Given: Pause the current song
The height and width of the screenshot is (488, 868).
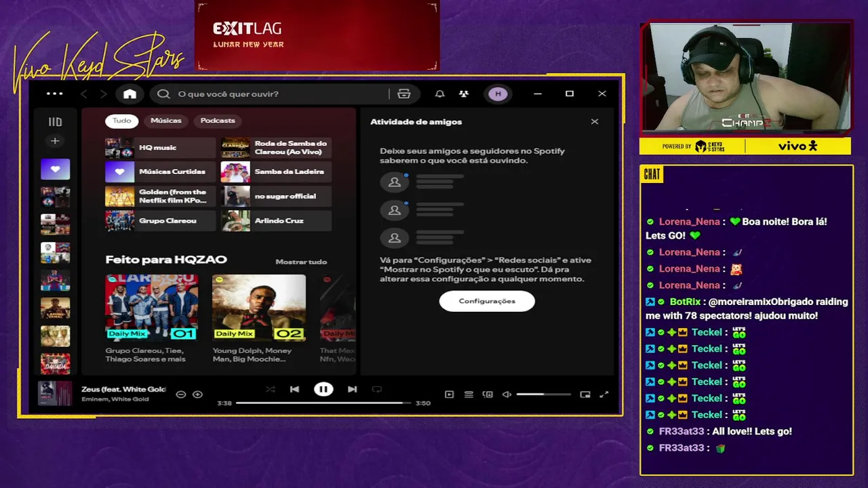Looking at the screenshot, I should [323, 389].
